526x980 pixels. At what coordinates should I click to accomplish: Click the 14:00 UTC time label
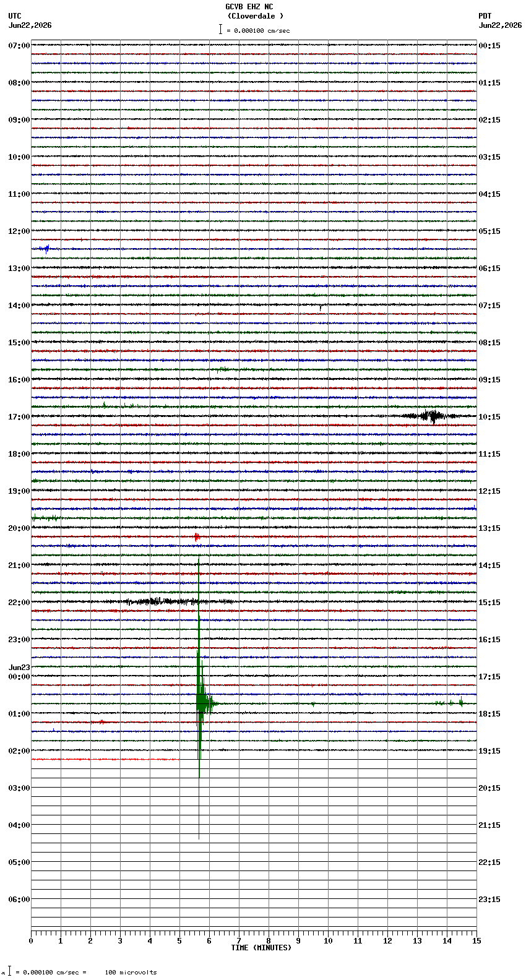coord(19,306)
